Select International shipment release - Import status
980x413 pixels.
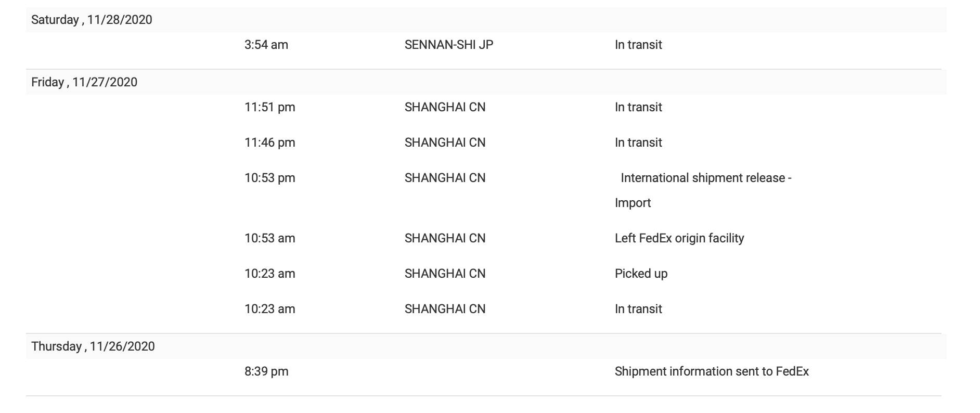705,178
